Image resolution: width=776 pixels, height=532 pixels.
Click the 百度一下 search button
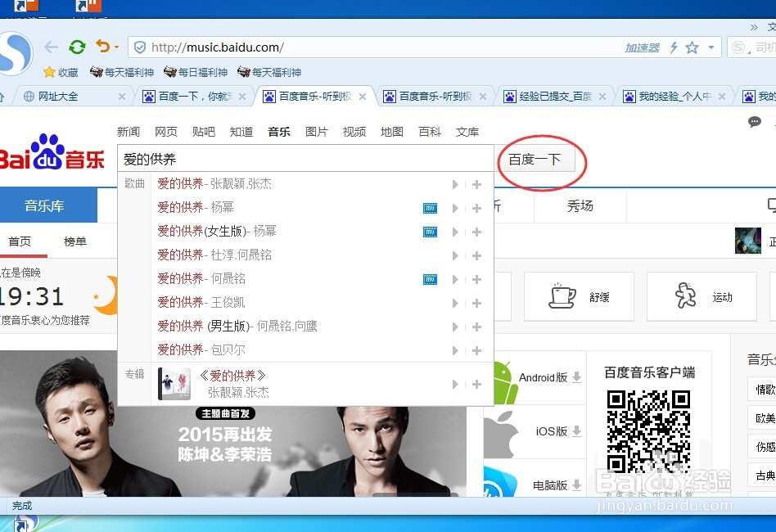tap(535, 160)
